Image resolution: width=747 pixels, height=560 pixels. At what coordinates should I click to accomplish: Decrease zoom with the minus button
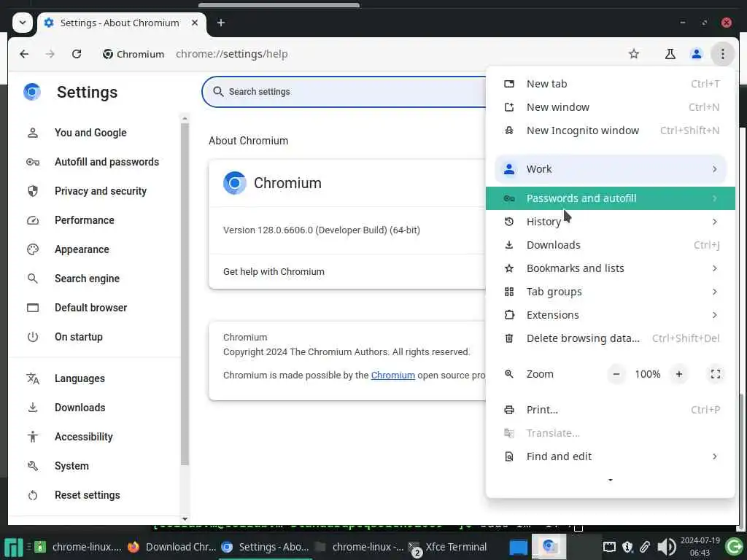pyautogui.click(x=616, y=374)
